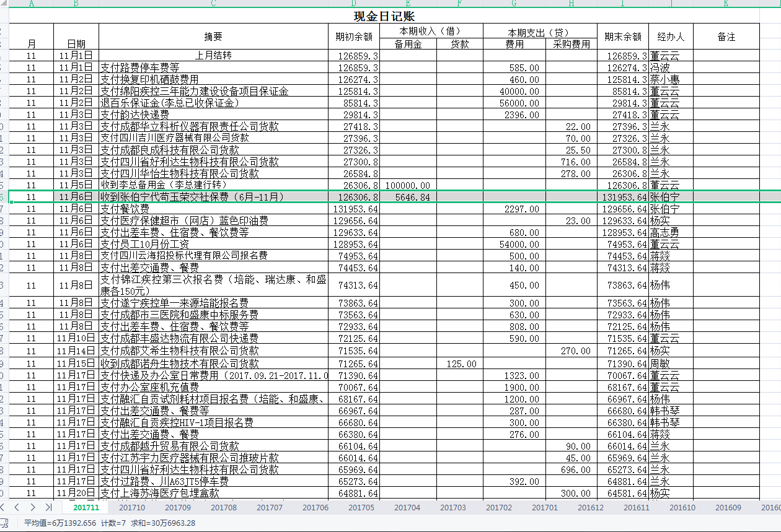
Task: Select the 期初余额 header cell
Action: click(x=354, y=37)
